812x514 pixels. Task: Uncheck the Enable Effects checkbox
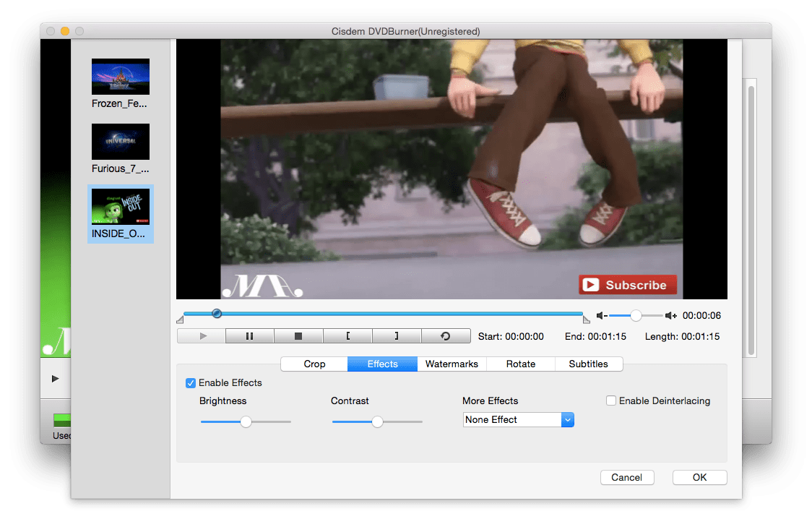(191, 383)
